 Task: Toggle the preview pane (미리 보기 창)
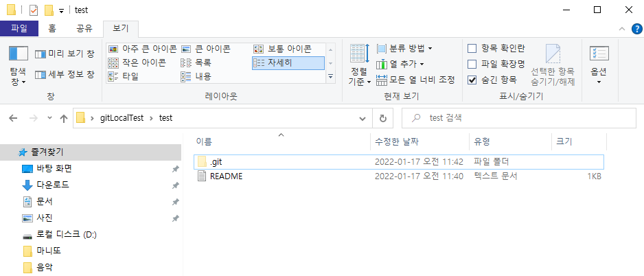point(65,54)
